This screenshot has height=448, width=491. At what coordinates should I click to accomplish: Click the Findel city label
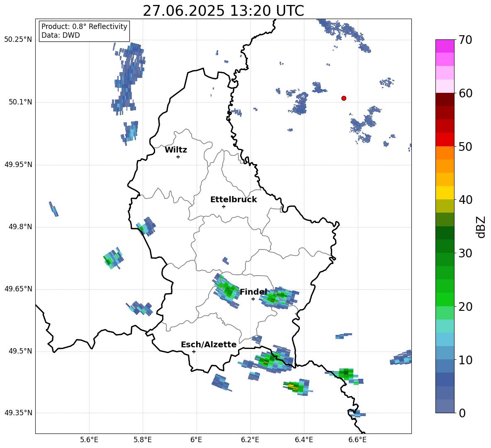pos(253,292)
